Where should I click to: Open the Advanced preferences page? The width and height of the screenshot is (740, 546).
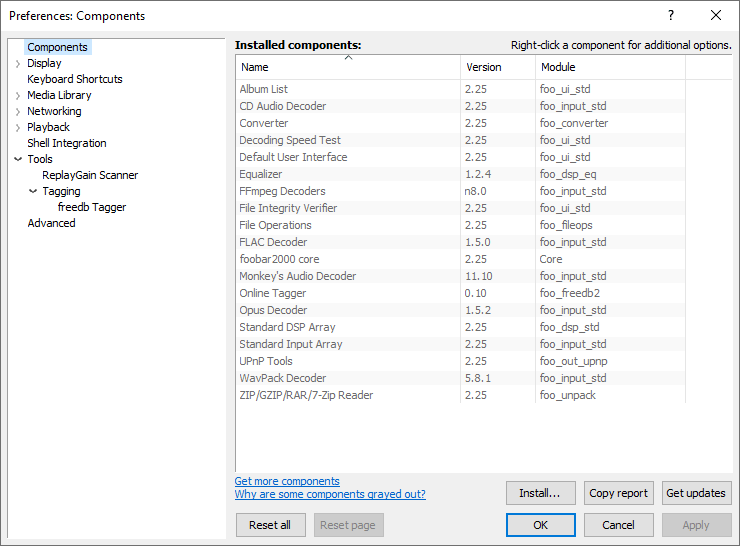(51, 223)
